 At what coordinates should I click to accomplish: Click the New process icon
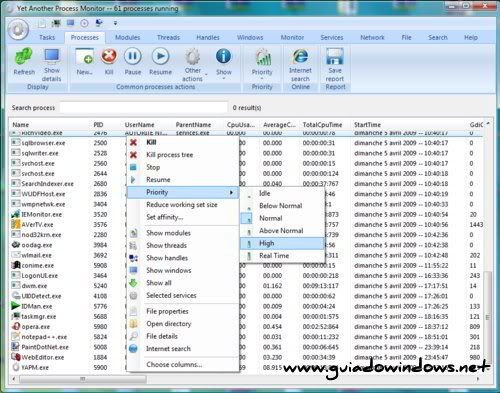tap(84, 56)
